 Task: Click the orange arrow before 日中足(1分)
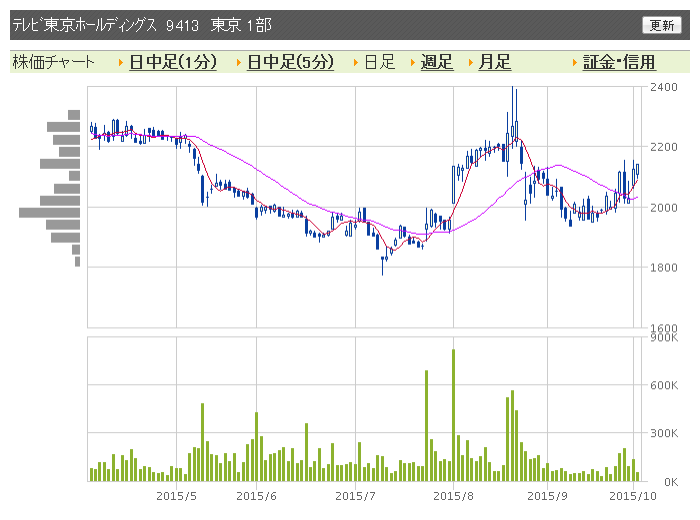click(x=121, y=63)
